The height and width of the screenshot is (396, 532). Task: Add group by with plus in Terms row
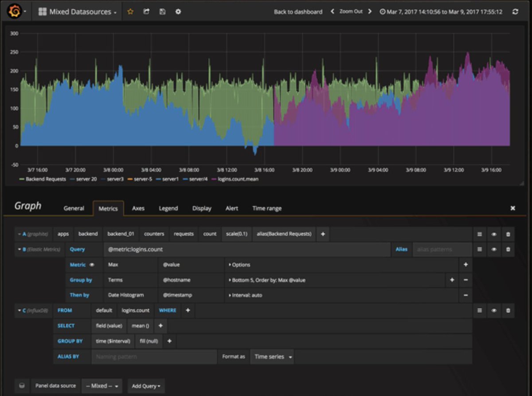click(452, 280)
